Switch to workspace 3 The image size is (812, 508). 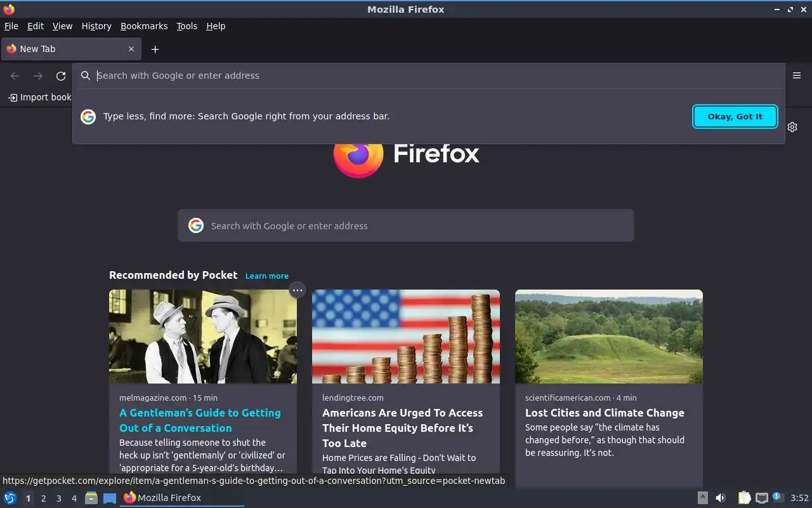click(x=59, y=498)
